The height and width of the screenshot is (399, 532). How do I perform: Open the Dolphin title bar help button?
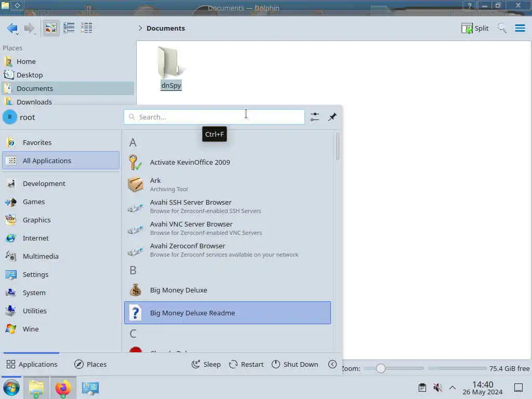470,6
